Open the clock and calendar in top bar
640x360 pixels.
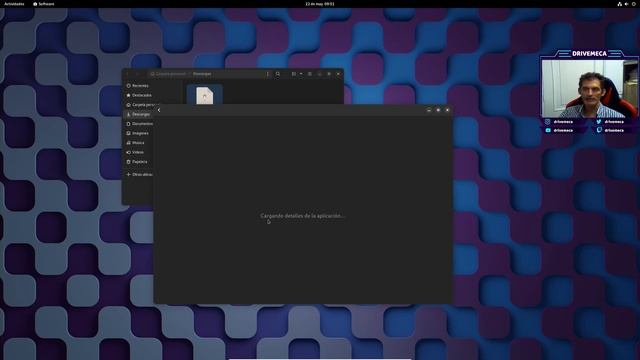coord(320,4)
